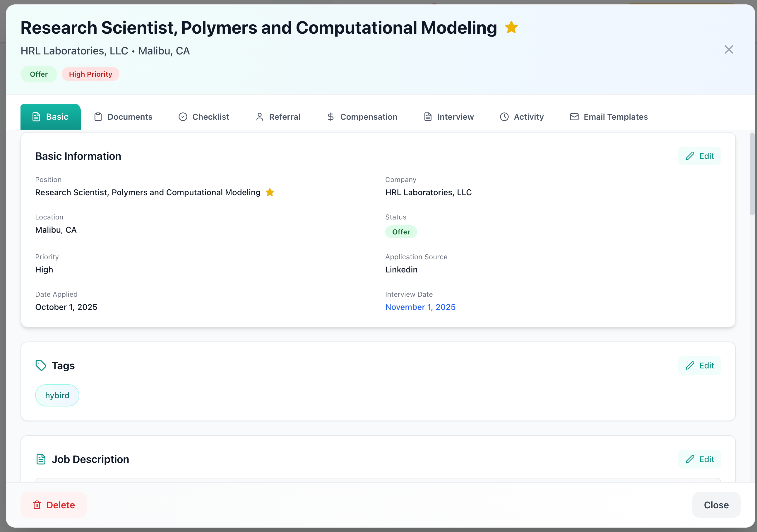Screen dimensions: 757x532
Task: Toggle the star next to the Position field
Action: [270, 192]
